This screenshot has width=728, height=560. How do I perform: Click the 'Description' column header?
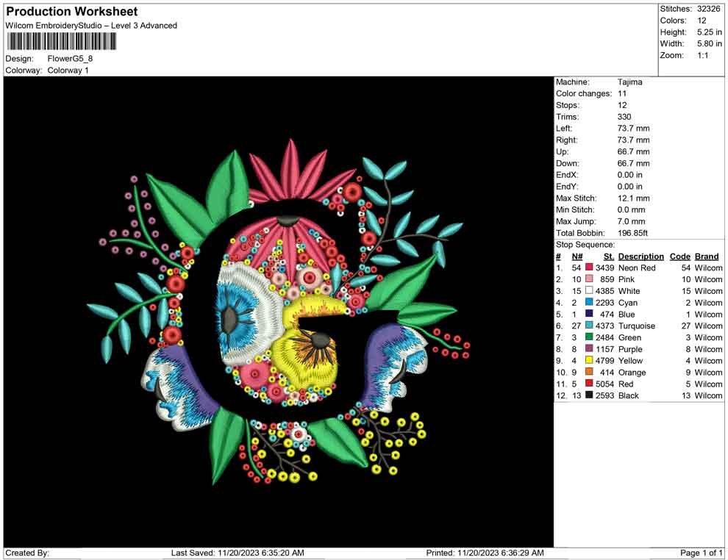point(641,256)
